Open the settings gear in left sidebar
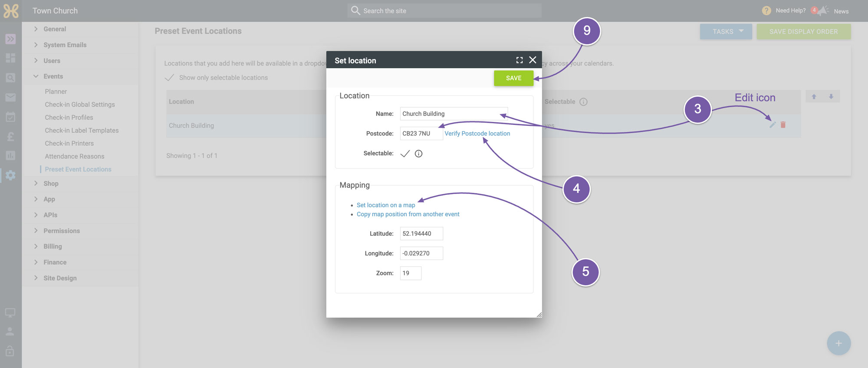 pos(10,175)
